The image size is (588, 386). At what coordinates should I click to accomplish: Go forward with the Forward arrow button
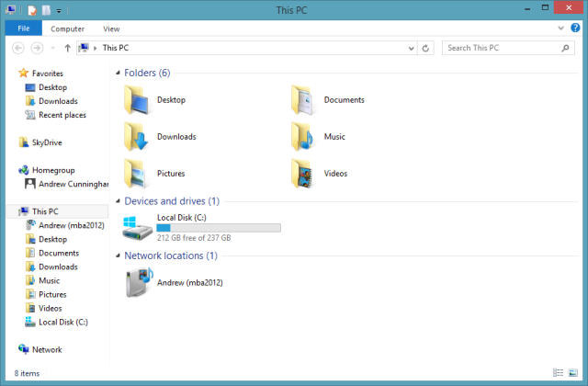[37, 48]
